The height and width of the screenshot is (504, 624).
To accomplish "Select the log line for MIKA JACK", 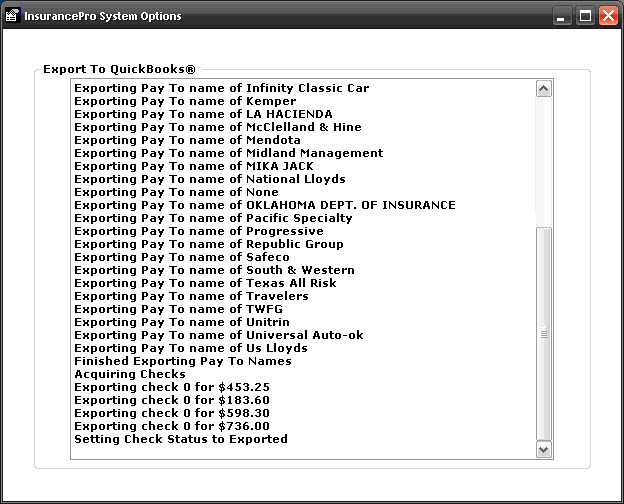I will 194,166.
